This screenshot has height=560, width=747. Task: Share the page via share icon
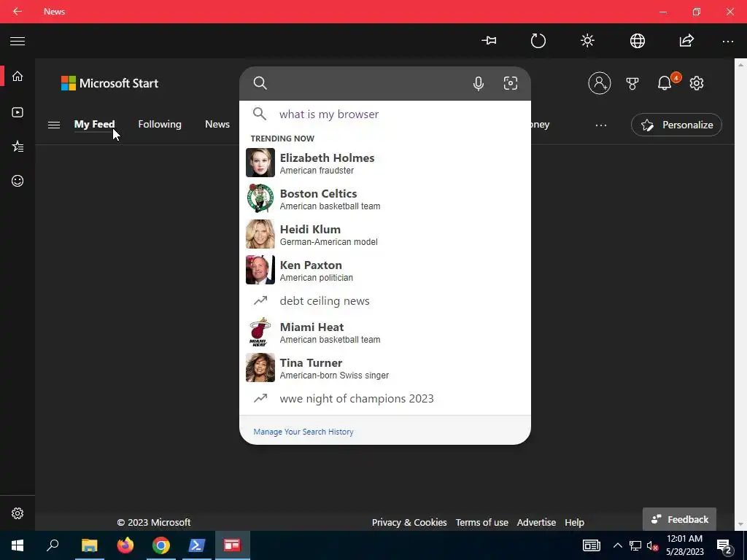click(x=686, y=41)
